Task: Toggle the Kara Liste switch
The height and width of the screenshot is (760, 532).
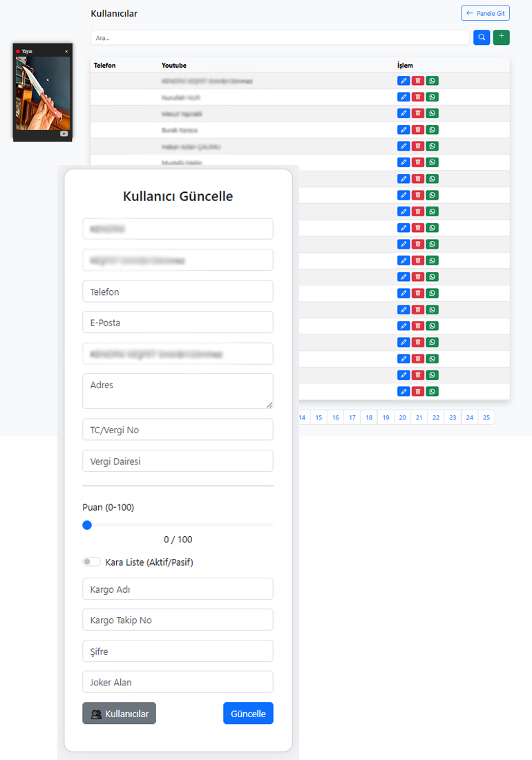Action: point(91,562)
